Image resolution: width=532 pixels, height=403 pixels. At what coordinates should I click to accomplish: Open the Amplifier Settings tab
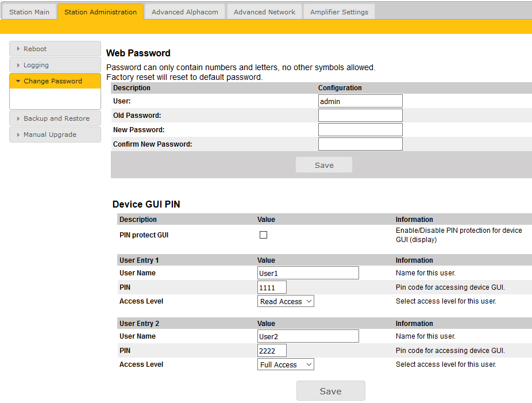coord(339,12)
